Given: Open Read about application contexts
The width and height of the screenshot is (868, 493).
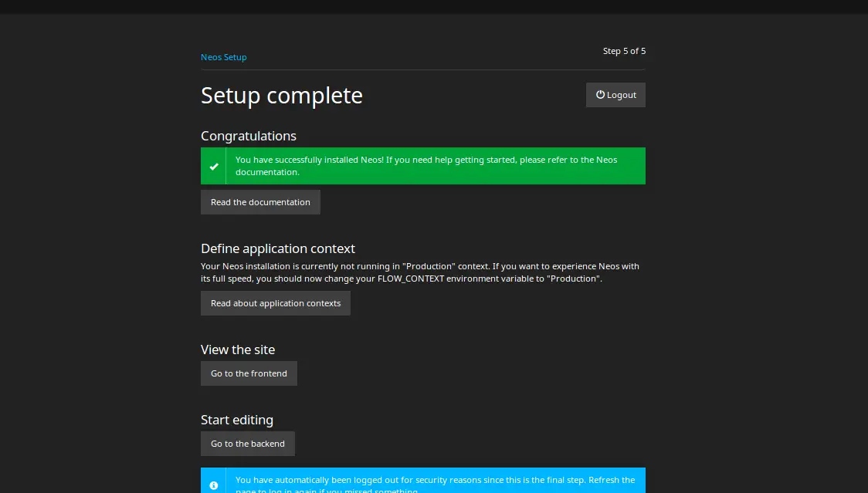Looking at the screenshot, I should (x=276, y=303).
